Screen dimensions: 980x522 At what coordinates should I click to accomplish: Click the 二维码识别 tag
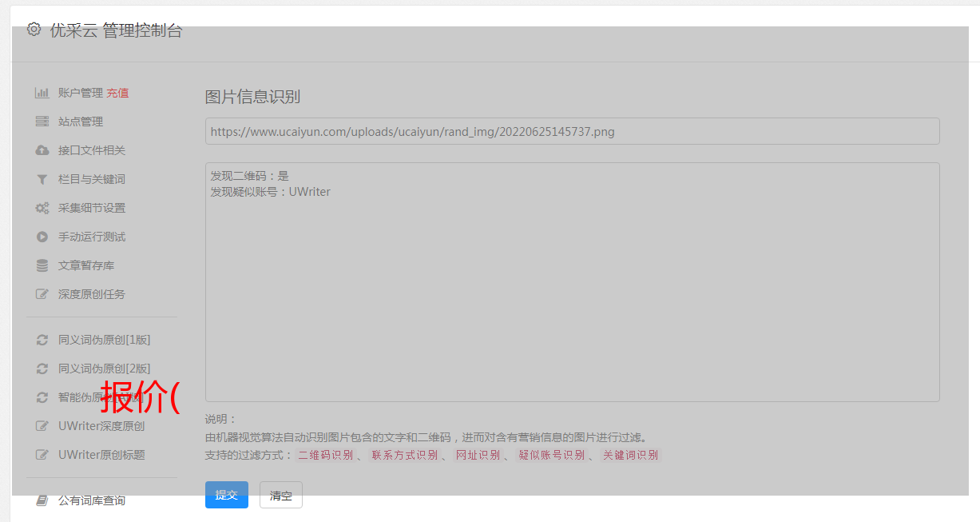tap(325, 455)
